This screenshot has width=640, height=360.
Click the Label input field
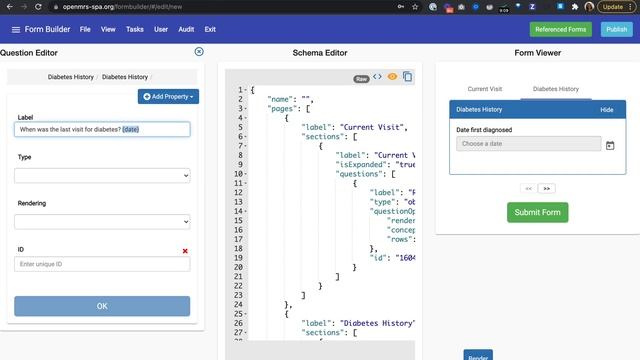102,129
